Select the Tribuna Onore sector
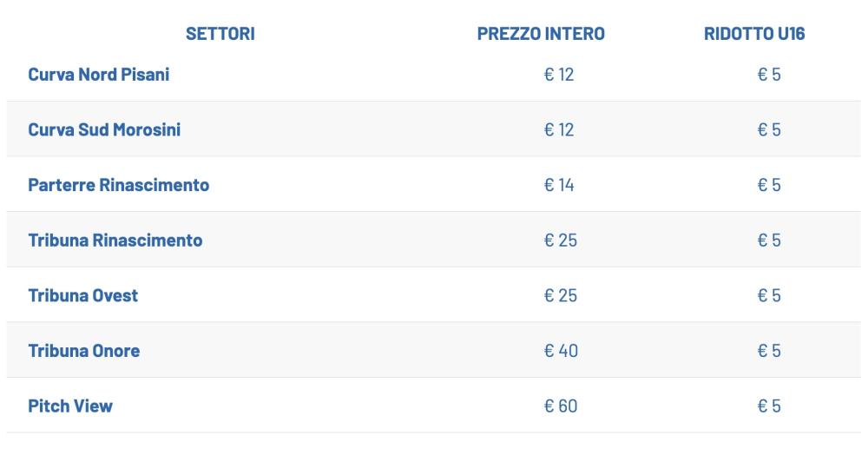This screenshot has height=462, width=868. (83, 351)
